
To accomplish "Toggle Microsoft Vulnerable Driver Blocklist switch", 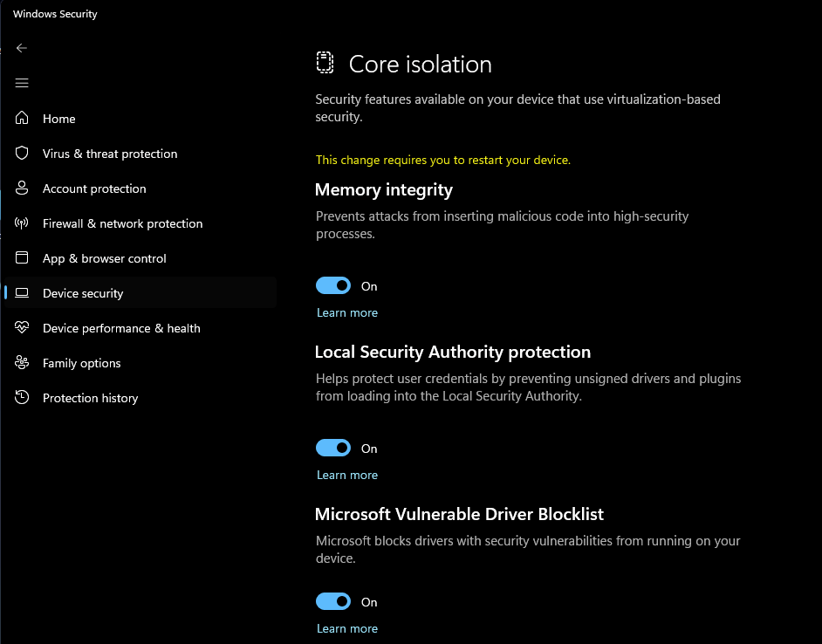I will [333, 602].
